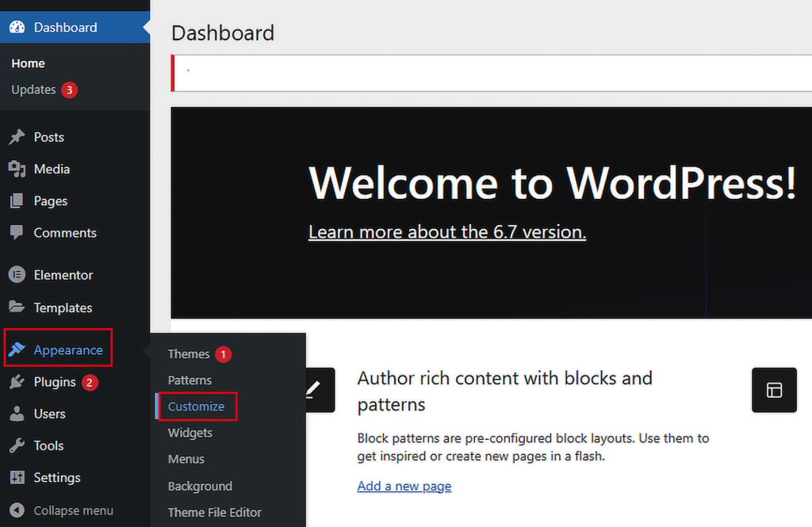
Task: Click the red-bordered notice bar
Action: 492,73
